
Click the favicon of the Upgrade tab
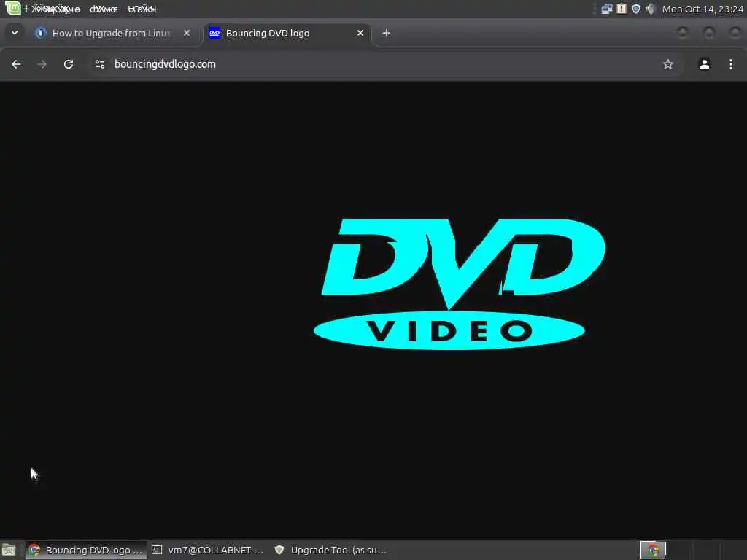[41, 33]
